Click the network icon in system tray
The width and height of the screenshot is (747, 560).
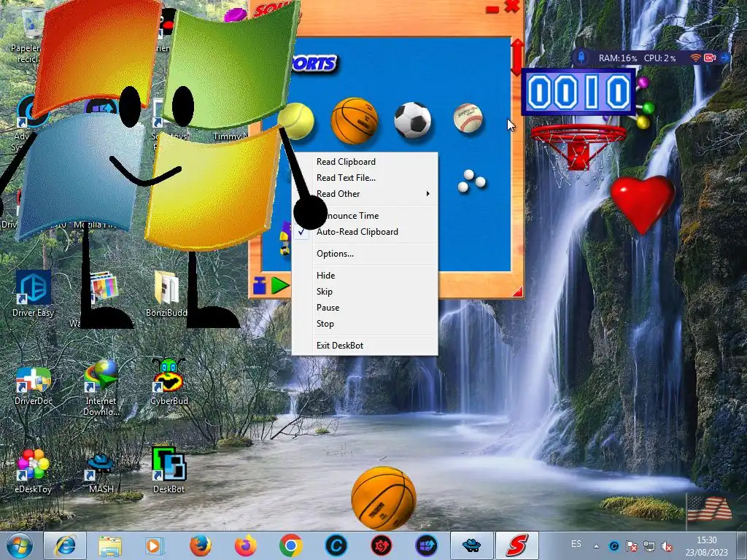[x=649, y=546]
